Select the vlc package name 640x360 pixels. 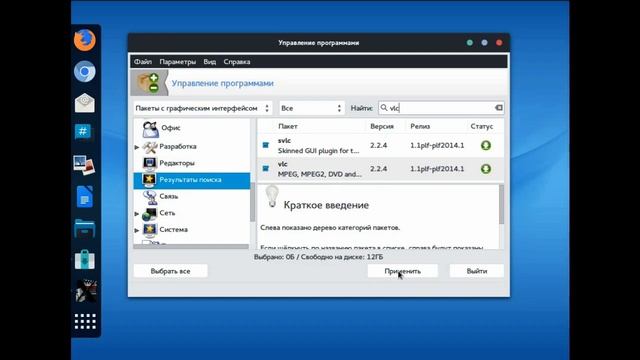[282, 164]
